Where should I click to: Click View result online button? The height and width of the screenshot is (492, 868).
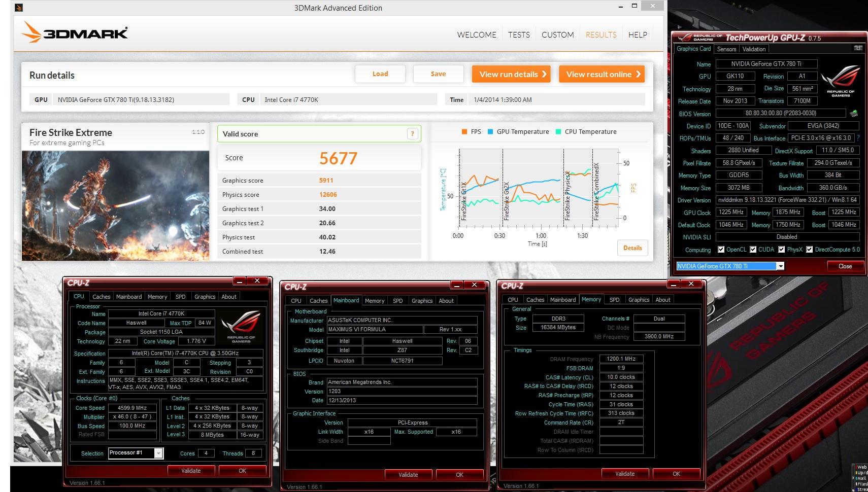(x=602, y=74)
